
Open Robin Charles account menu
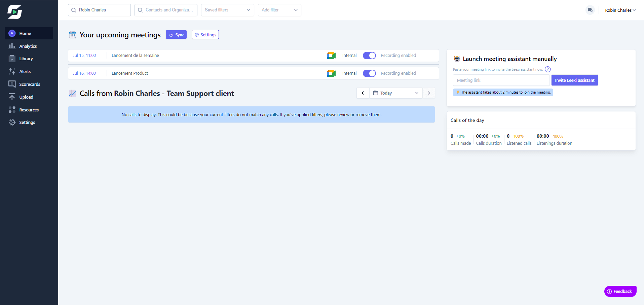tap(620, 10)
